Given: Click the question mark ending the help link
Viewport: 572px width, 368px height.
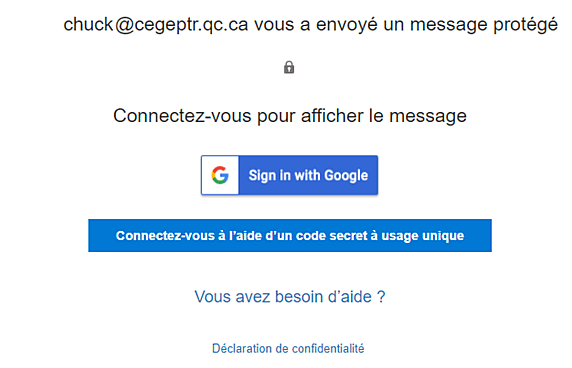Looking at the screenshot, I should click(381, 297).
